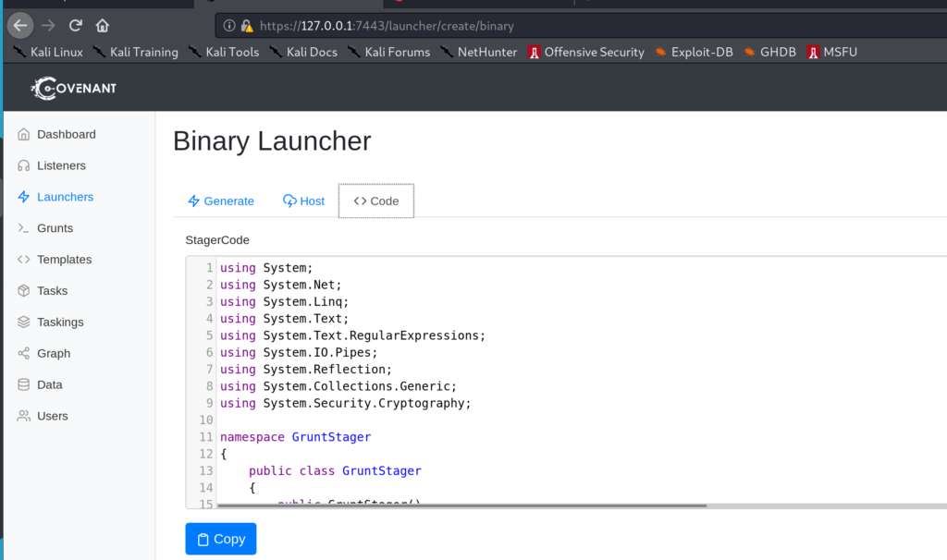Image resolution: width=947 pixels, height=560 pixels.
Task: Click the clipboard icon on Copy button
Action: pyautogui.click(x=203, y=540)
